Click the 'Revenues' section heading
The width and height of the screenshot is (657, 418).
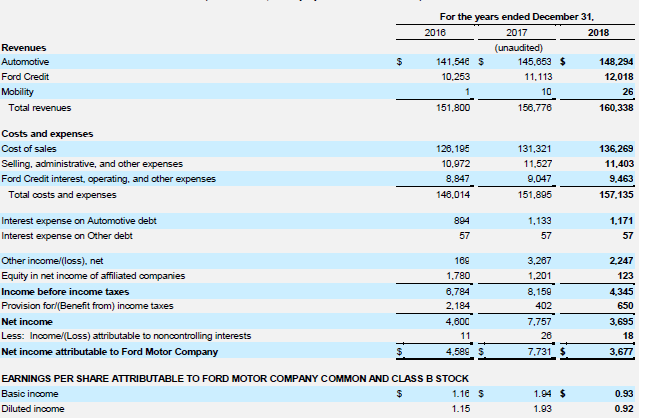tap(24, 48)
